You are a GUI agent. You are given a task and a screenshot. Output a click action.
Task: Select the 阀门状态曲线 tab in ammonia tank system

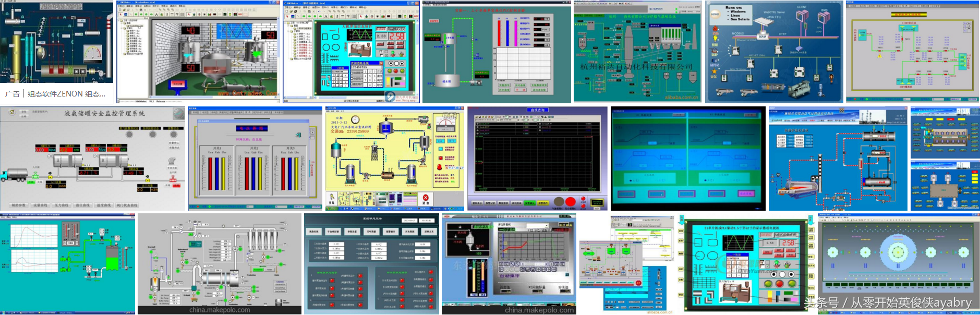point(127,205)
